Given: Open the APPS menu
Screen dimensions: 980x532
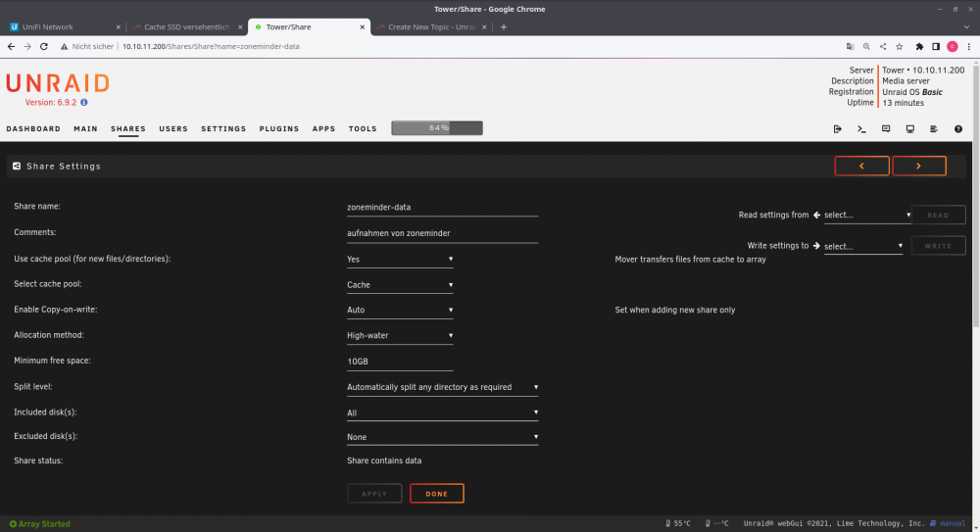Looking at the screenshot, I should tap(323, 128).
